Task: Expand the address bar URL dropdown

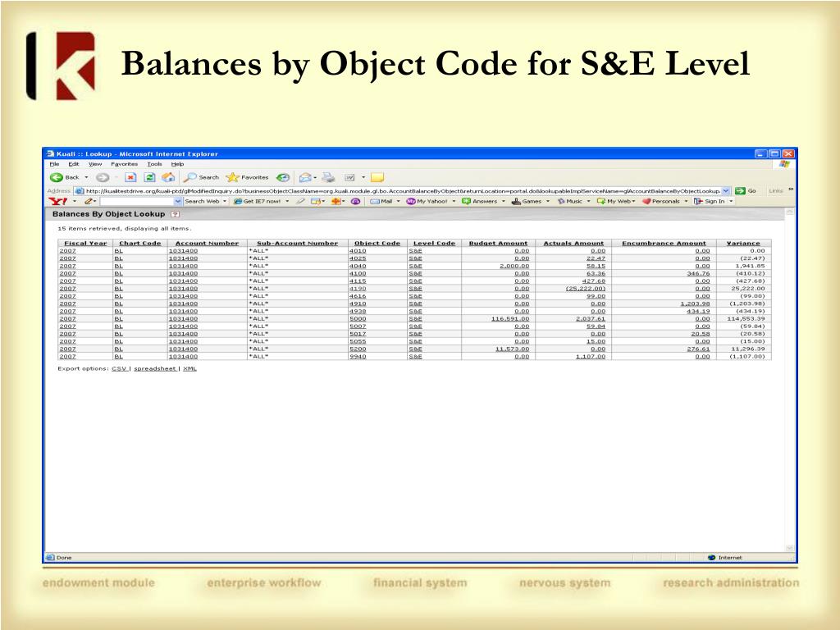Action: pyautogui.click(x=726, y=190)
